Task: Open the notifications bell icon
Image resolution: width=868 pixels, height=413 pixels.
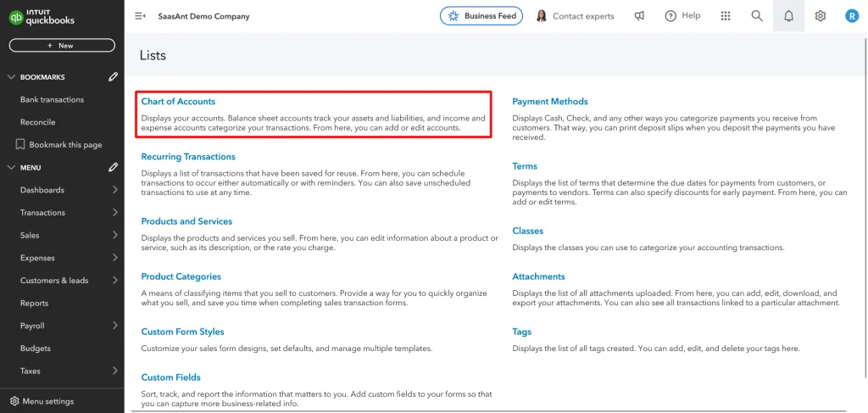Action: [x=789, y=16]
